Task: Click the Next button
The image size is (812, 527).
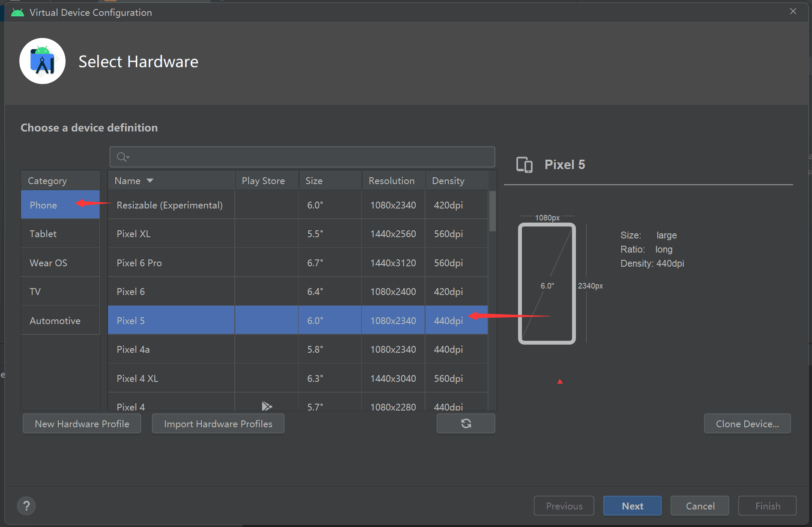Action: coord(632,506)
